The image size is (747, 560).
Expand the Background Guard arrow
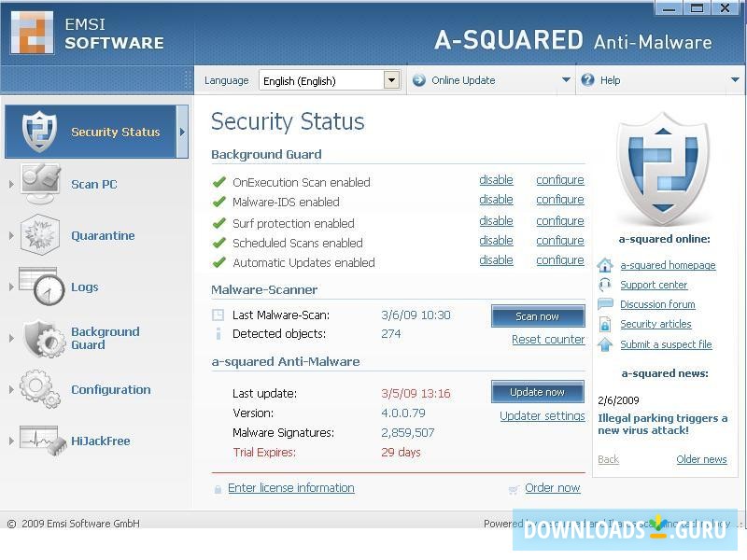(x=11, y=338)
